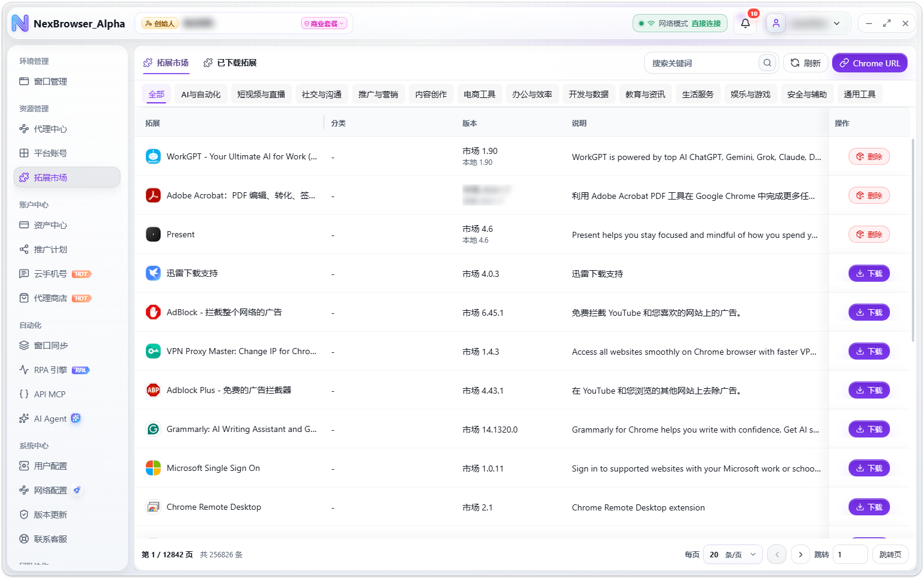Go to 平台账号 in sidebar
Screen dimensions: 924x578
pos(67,153)
